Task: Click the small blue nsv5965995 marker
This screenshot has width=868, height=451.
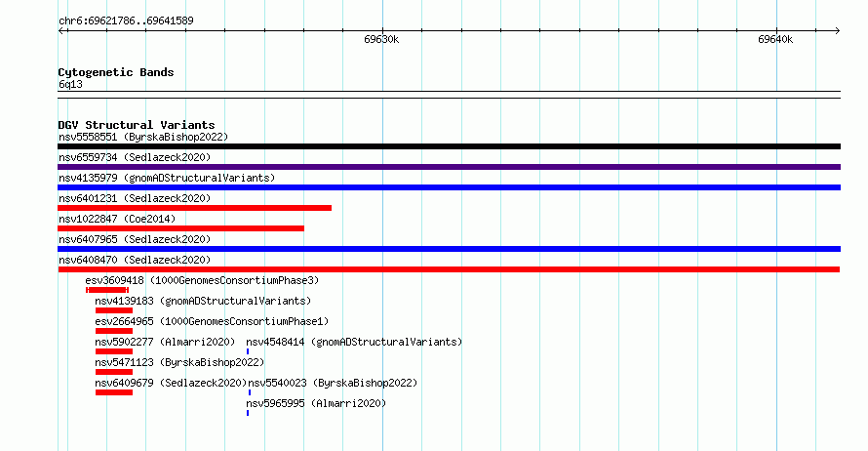Action: click(x=248, y=413)
